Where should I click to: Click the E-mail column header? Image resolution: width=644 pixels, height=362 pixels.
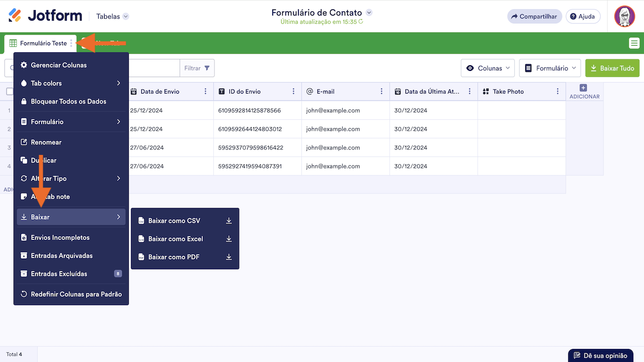(346, 92)
